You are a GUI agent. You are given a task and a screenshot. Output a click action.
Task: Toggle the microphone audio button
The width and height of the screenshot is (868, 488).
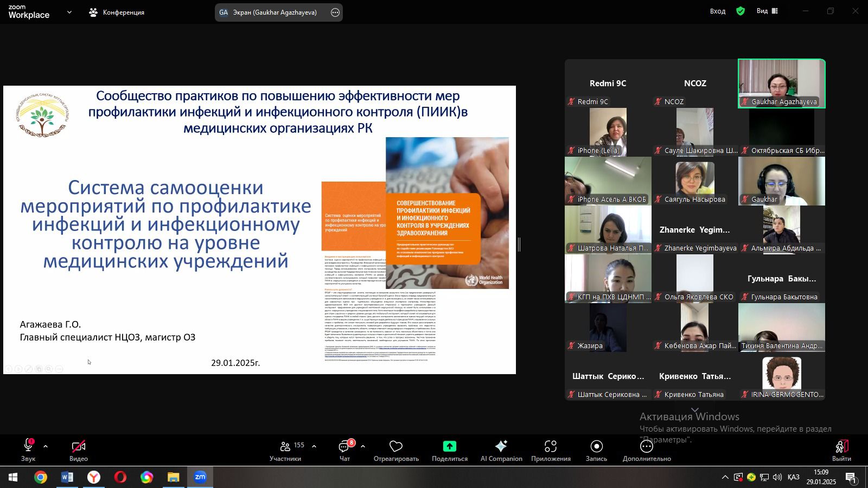tap(28, 450)
